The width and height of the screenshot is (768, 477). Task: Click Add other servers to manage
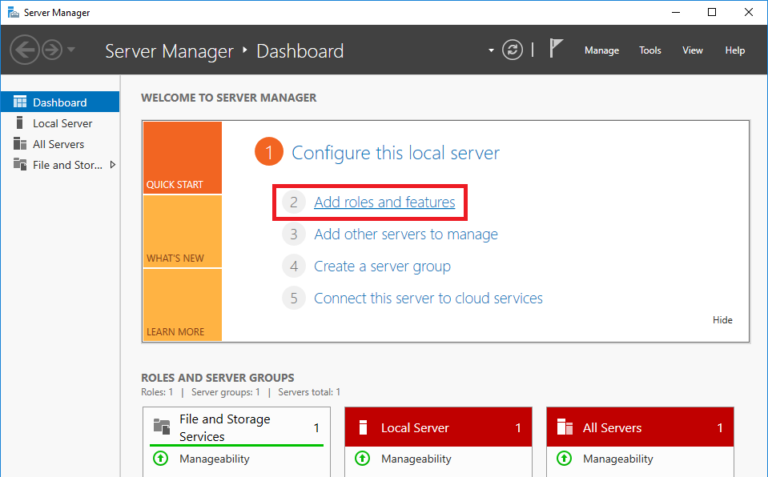[x=405, y=234]
